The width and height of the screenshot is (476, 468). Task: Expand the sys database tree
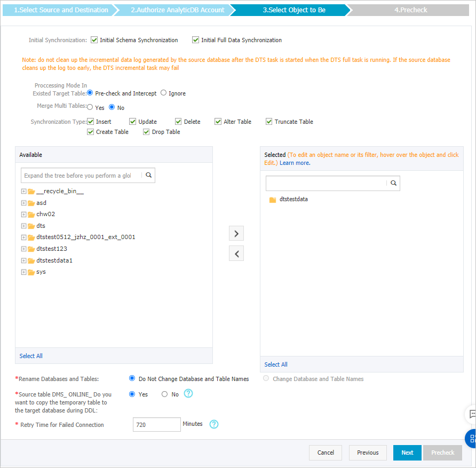click(x=23, y=272)
